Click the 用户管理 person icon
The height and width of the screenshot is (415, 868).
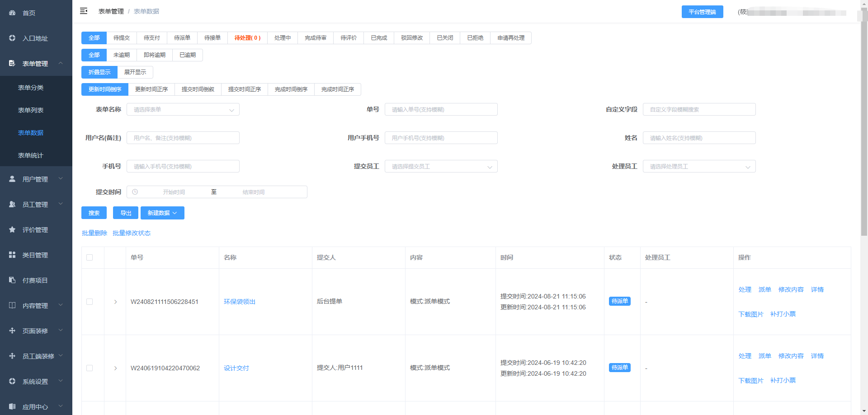pyautogui.click(x=12, y=179)
